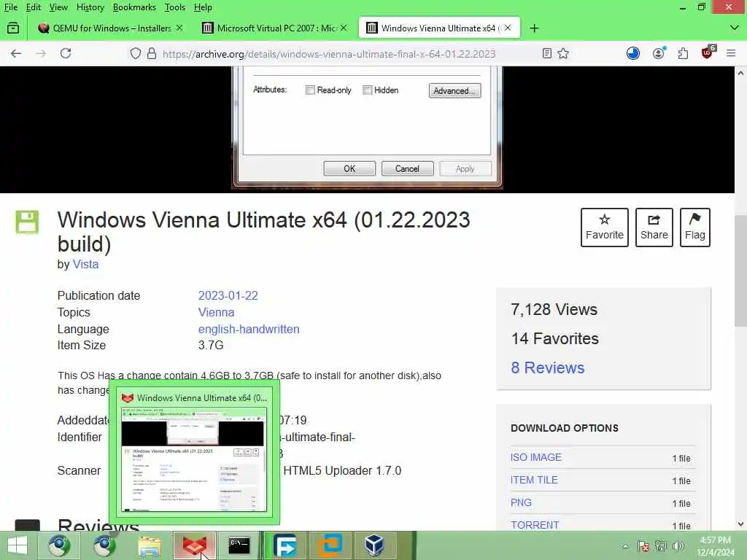Download the TORRENT option

[x=535, y=525]
